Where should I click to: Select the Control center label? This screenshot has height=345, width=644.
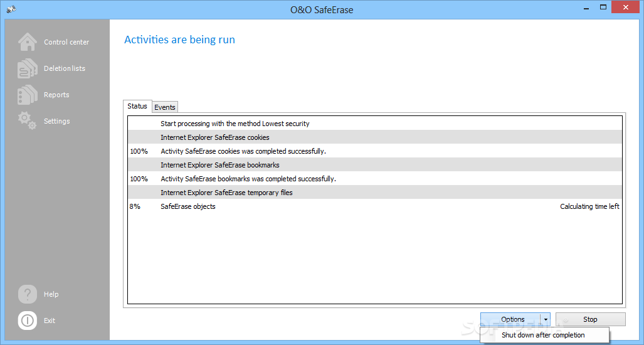click(66, 42)
